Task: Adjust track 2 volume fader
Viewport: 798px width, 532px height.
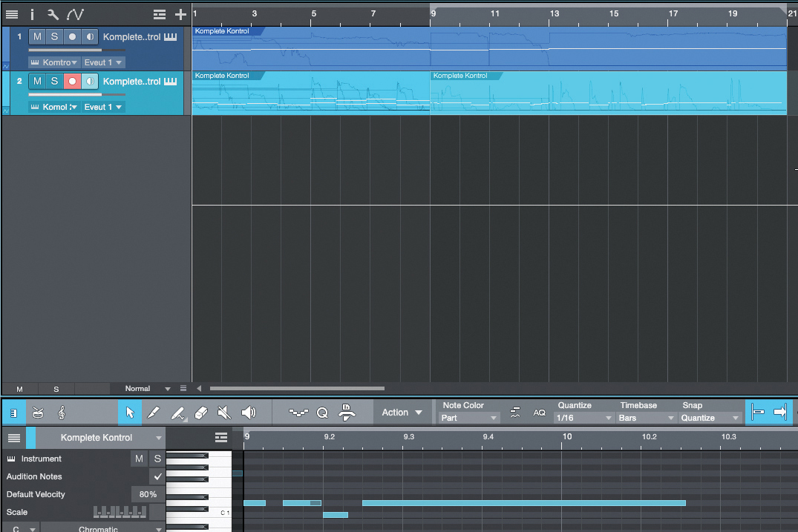Action: [76, 94]
